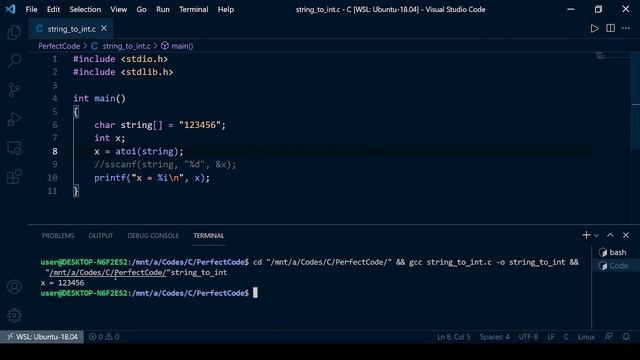Open the terminal launch profile dropdown
640x360 pixels.
pos(596,236)
